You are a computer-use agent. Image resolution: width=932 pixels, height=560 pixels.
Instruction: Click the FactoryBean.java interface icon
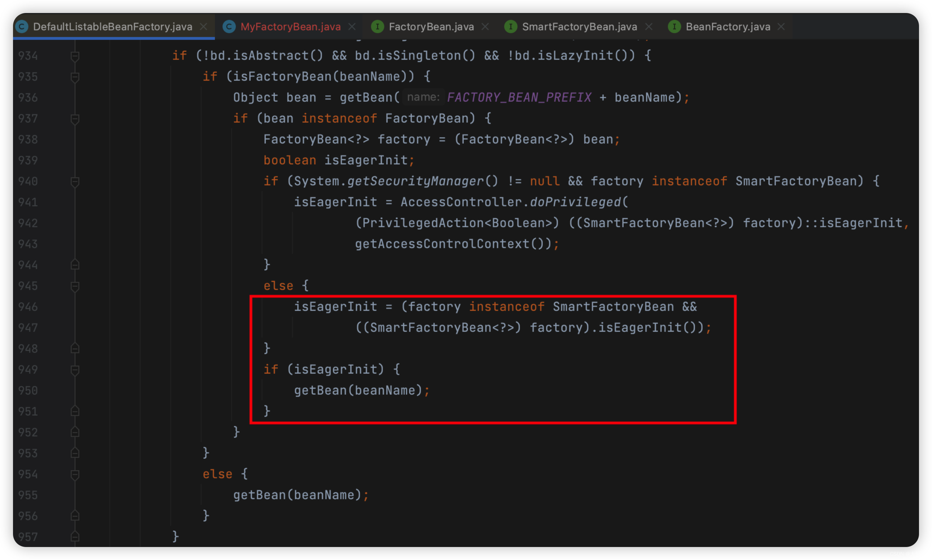click(x=377, y=27)
